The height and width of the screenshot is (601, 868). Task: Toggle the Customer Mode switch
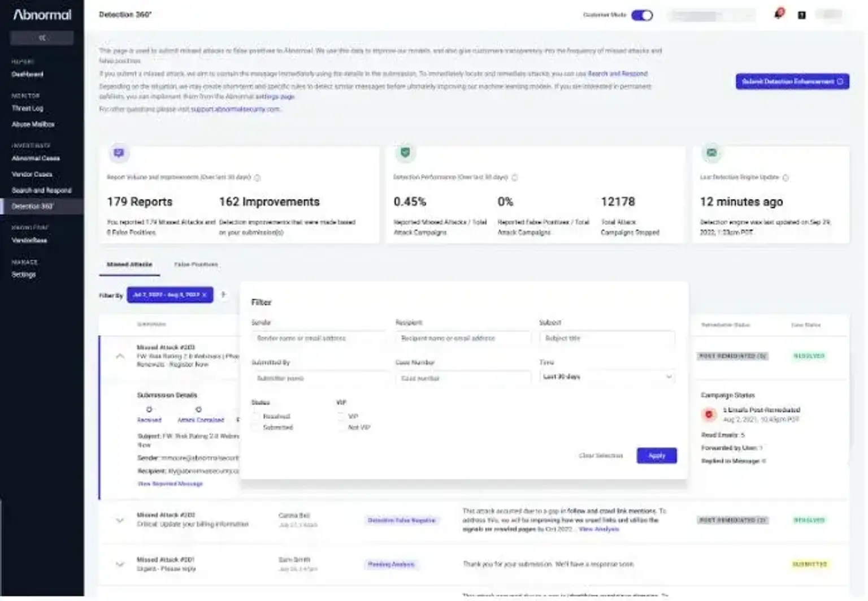(641, 15)
